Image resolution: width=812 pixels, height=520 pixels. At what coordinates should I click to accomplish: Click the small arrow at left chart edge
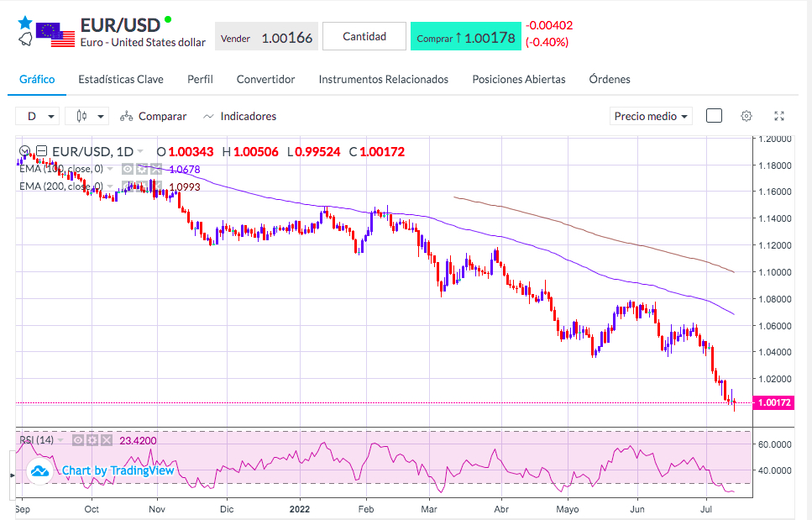coord(13,475)
